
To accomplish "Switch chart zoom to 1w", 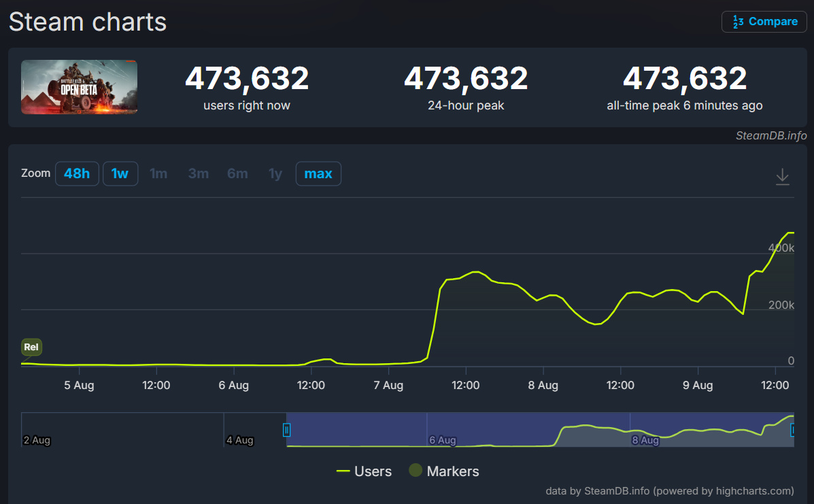I will [120, 173].
